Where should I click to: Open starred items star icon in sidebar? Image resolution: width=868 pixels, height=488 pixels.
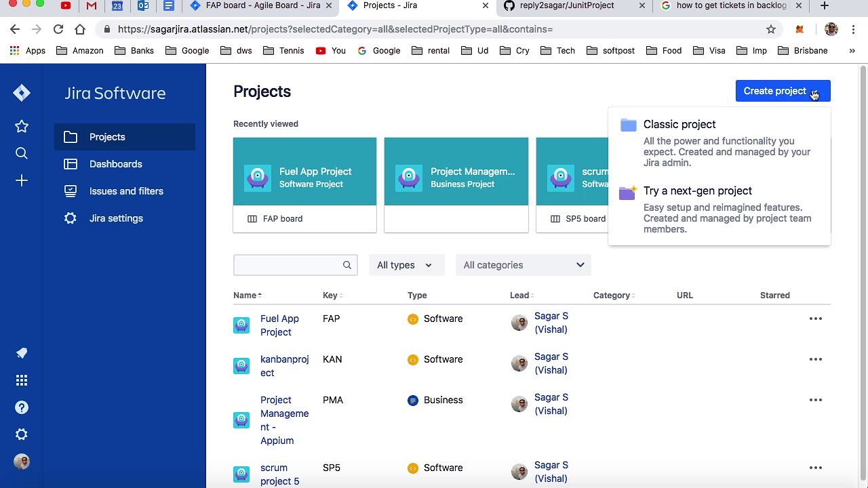(x=22, y=126)
